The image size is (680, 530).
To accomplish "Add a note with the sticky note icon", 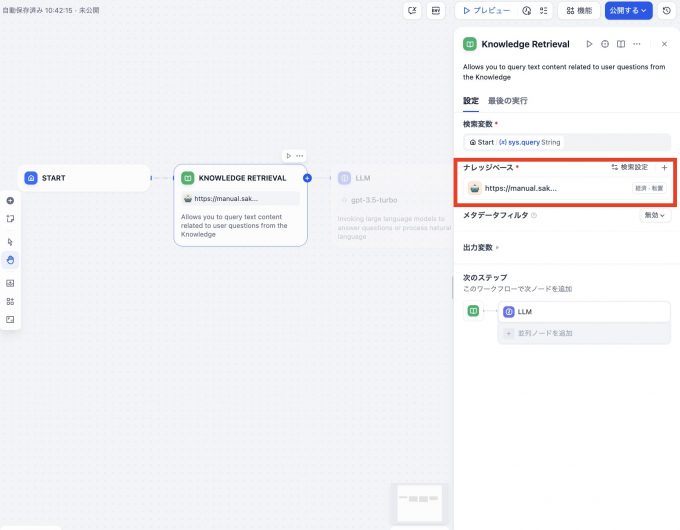I will click(x=10, y=218).
